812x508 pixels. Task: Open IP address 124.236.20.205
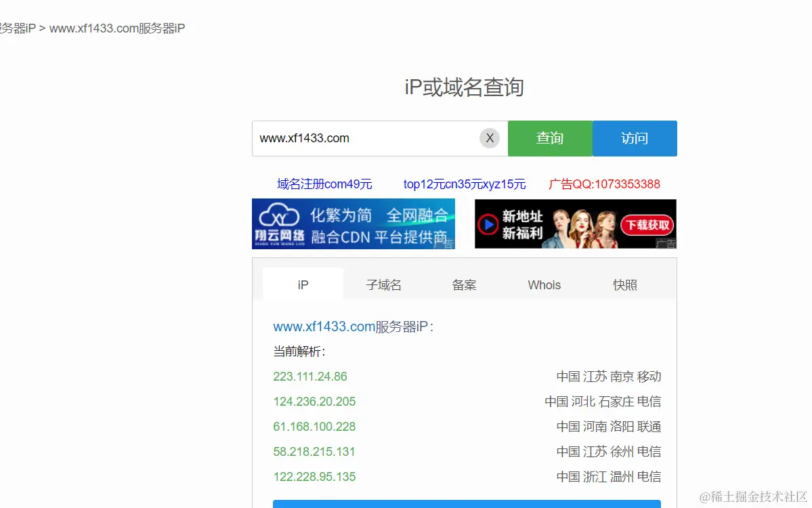314,402
